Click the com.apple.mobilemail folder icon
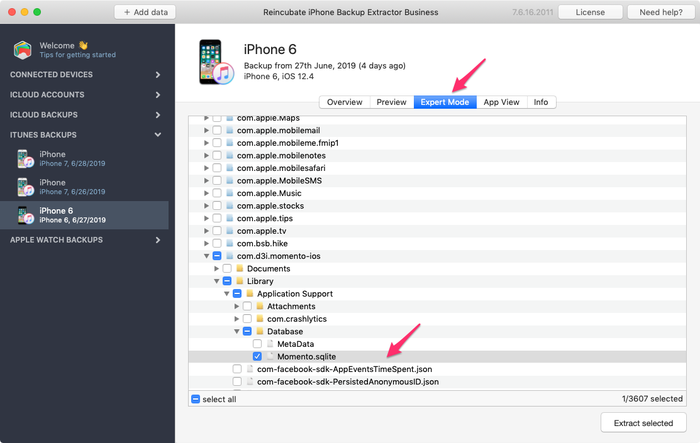This screenshot has width=700, height=443. (x=229, y=130)
